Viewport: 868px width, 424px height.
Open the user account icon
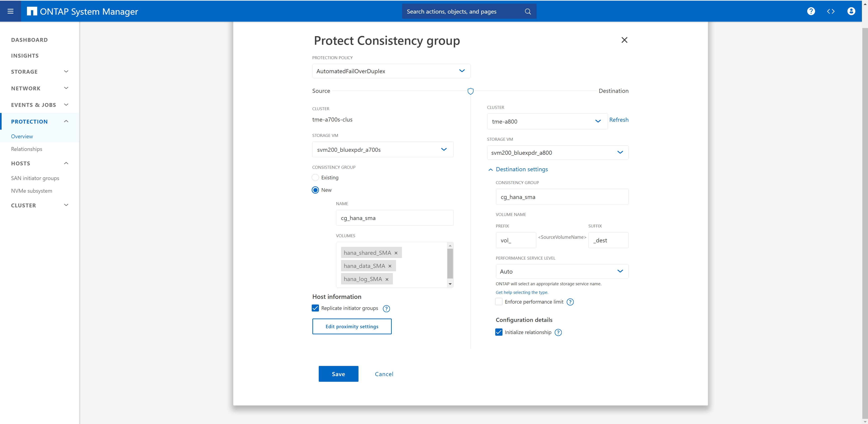851,12
